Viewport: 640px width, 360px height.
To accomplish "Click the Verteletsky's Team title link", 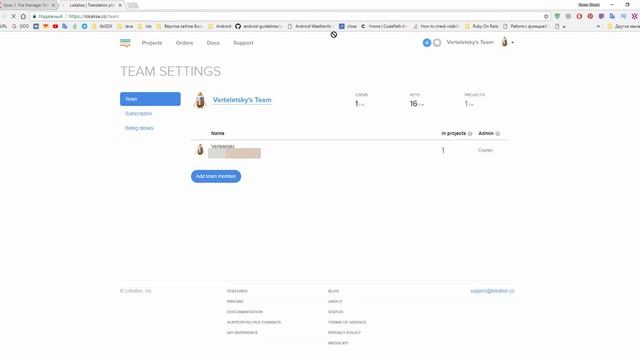I will (x=242, y=100).
